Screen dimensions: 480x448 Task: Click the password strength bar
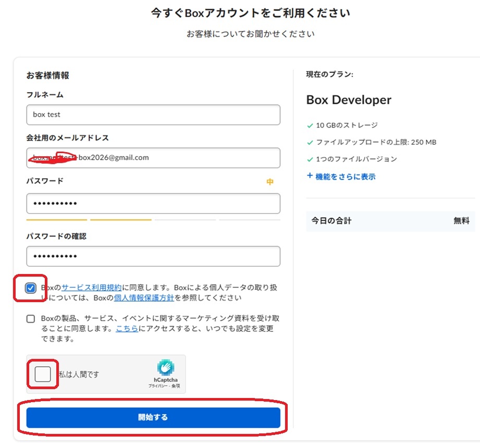click(x=153, y=220)
